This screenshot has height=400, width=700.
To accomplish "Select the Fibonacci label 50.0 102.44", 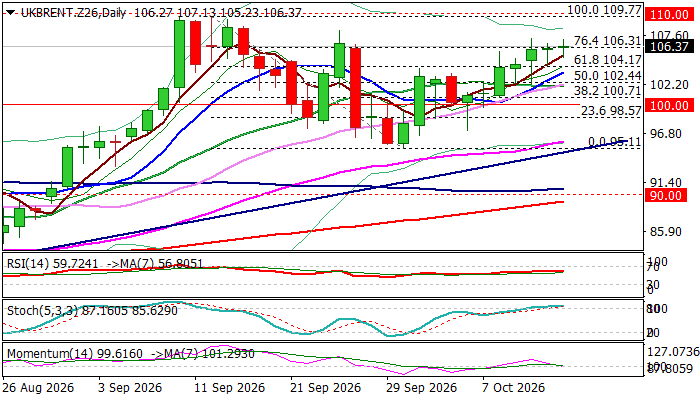I will pyautogui.click(x=608, y=75).
